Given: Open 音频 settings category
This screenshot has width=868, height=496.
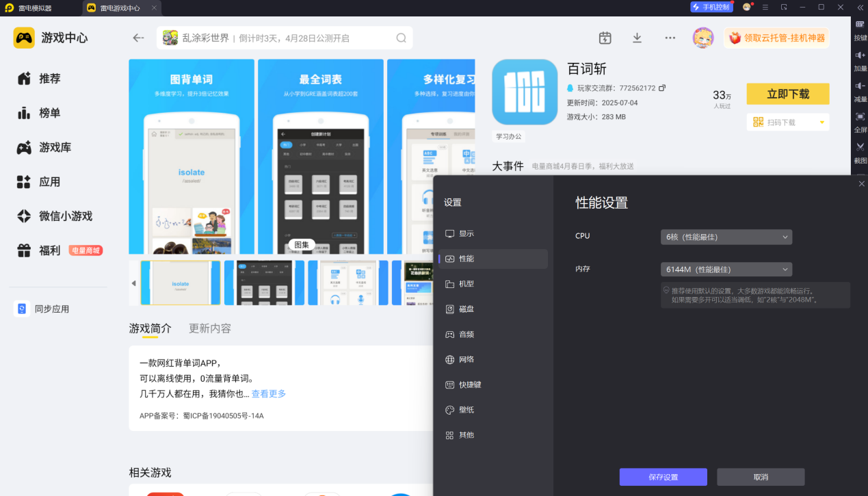Looking at the screenshot, I should [492, 335].
